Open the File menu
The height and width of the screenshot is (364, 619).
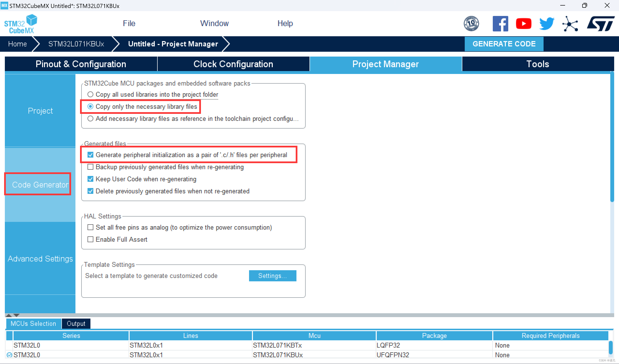(129, 23)
